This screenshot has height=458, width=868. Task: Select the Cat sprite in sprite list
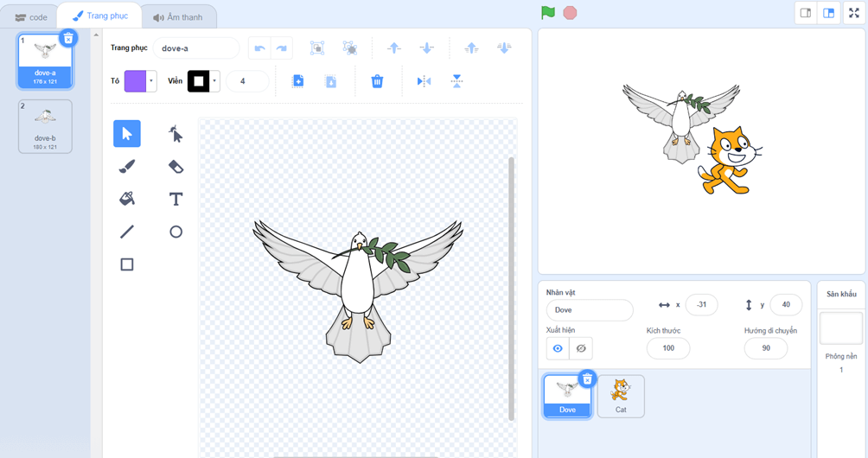click(x=621, y=396)
